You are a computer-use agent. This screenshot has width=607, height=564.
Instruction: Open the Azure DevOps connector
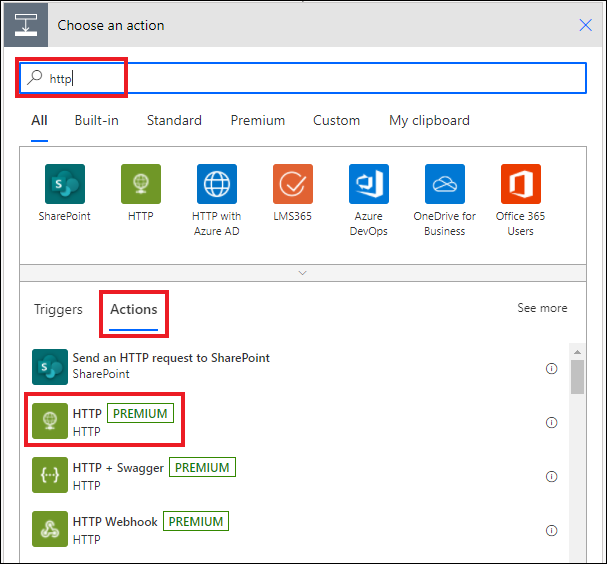tap(369, 184)
